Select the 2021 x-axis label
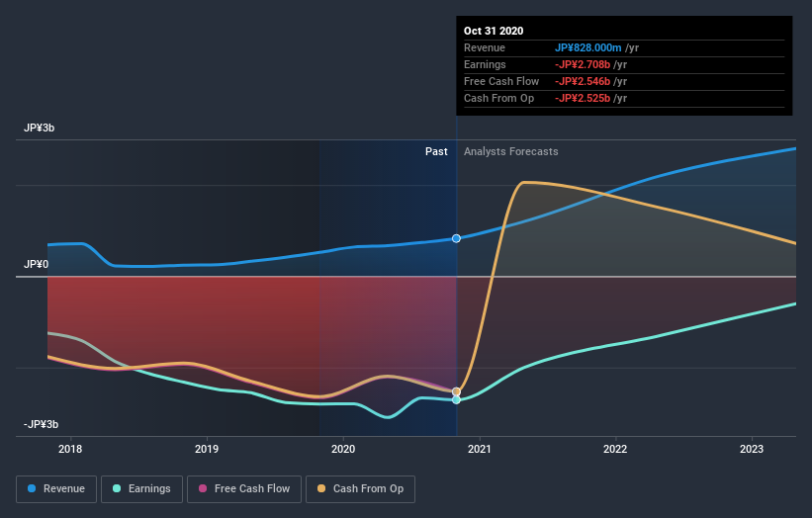The image size is (812, 518). coord(480,449)
